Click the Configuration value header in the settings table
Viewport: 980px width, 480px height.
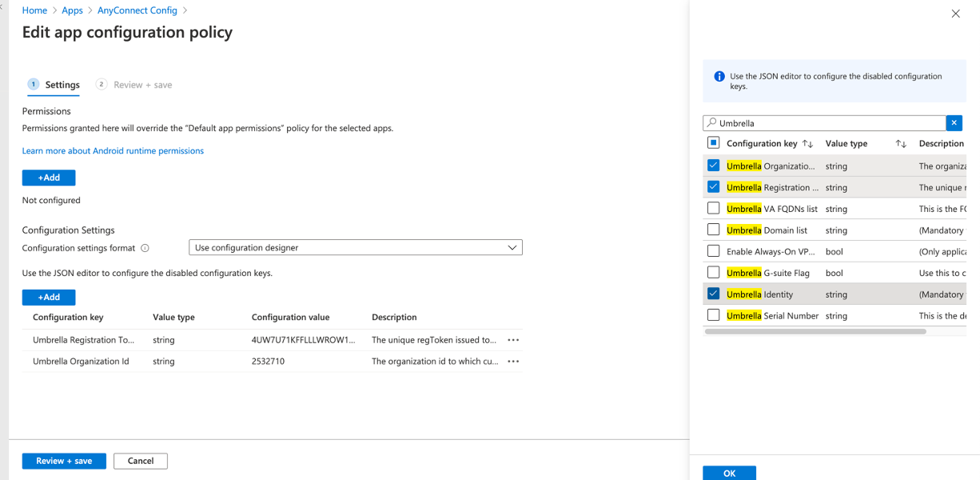point(290,318)
